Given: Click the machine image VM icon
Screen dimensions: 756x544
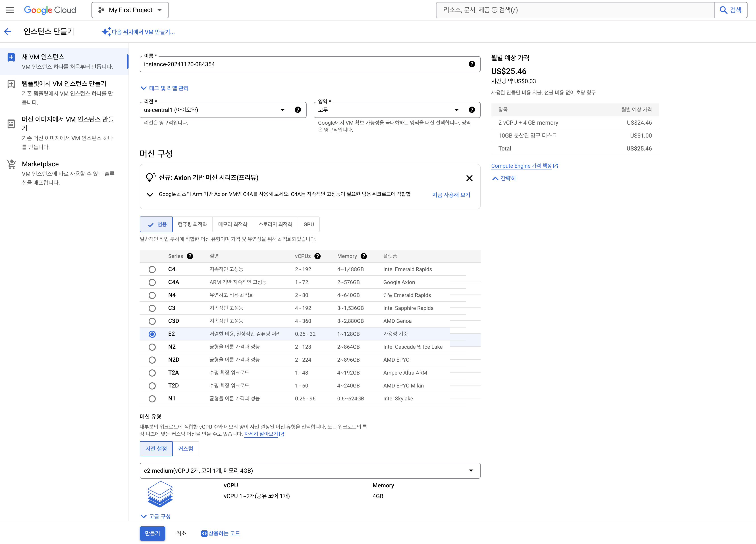Looking at the screenshot, I should pos(11,124).
